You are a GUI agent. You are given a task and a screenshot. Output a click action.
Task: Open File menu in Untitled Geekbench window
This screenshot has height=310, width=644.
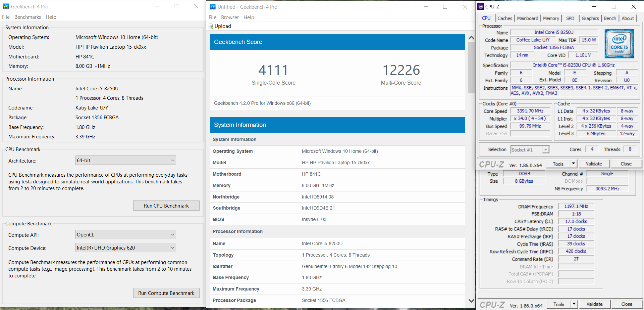[x=212, y=17]
